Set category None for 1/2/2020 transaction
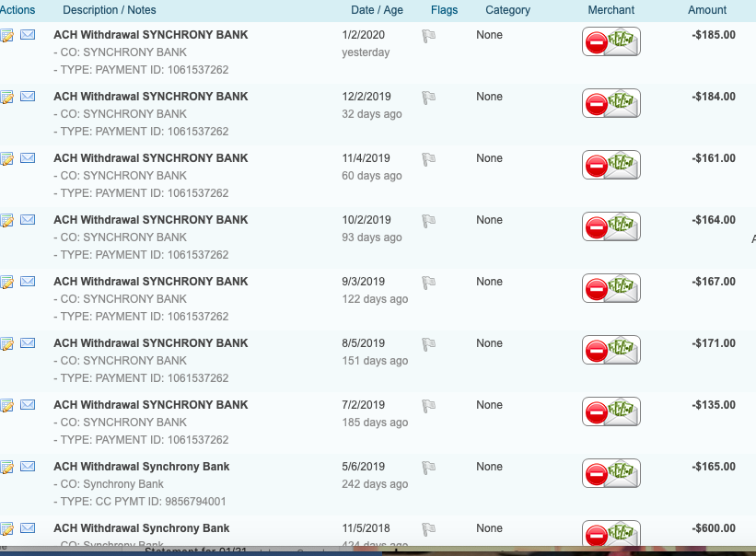This screenshot has width=756, height=556. pyautogui.click(x=489, y=35)
